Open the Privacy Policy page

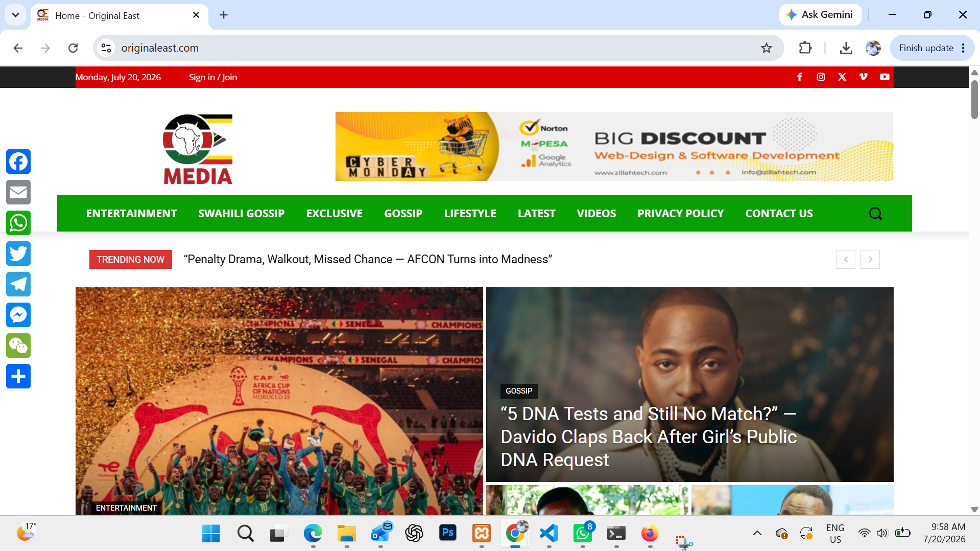coord(681,213)
